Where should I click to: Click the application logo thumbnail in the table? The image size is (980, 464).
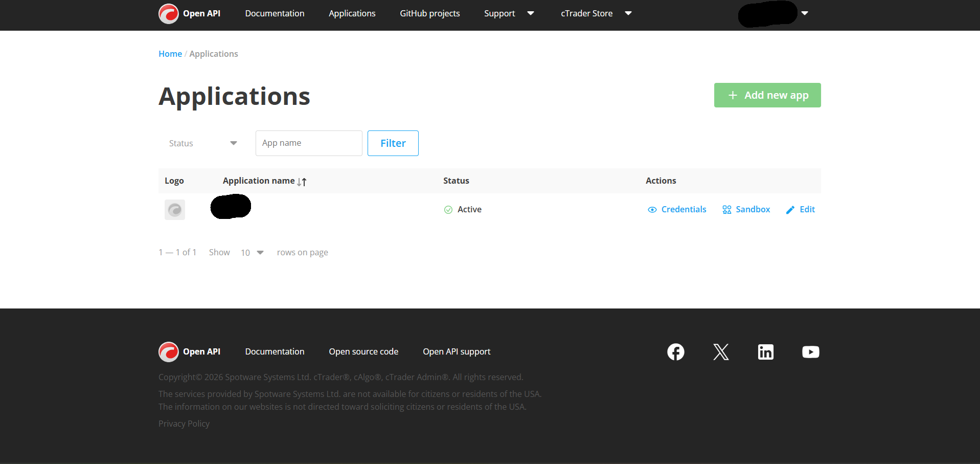[174, 209]
